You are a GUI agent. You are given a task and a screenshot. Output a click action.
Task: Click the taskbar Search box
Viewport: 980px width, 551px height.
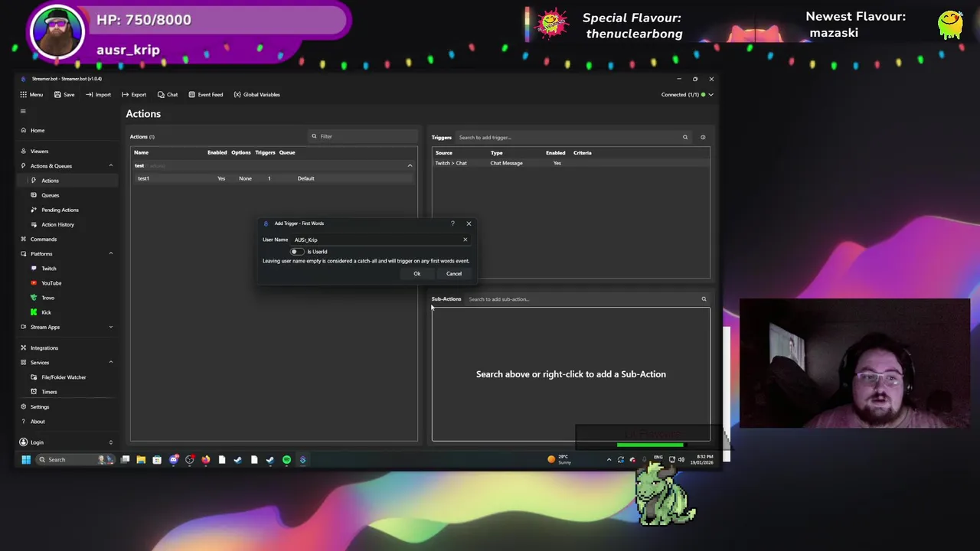click(74, 460)
